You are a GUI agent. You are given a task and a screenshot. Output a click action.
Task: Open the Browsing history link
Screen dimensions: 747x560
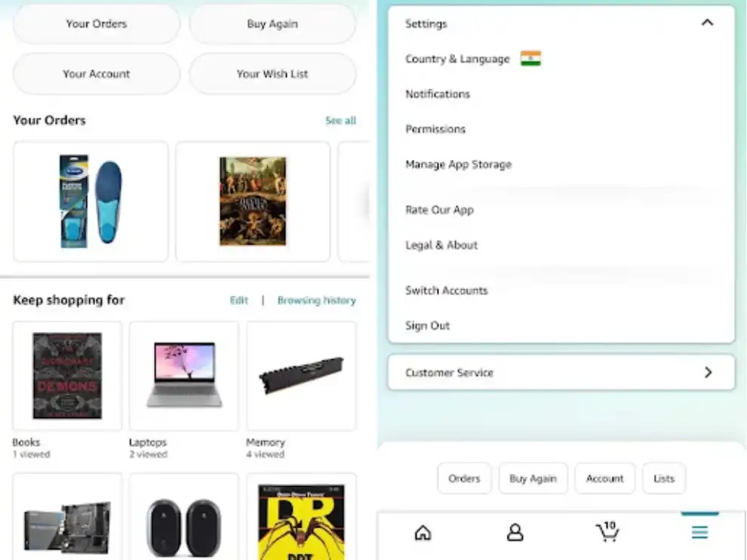click(317, 300)
